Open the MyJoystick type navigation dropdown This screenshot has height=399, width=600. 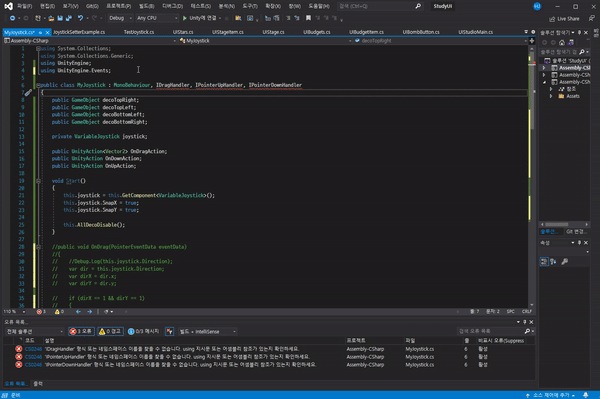[x=265, y=41]
